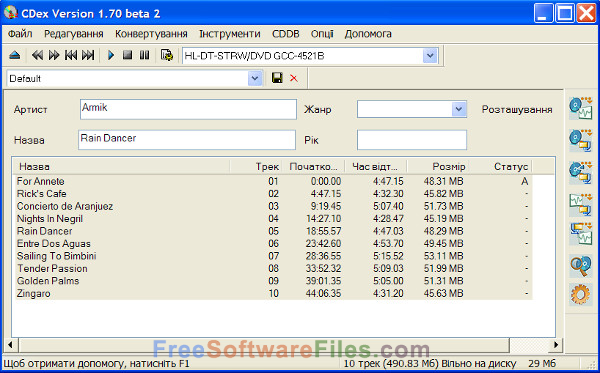
Task: Delete the profile with the red X
Action: (x=293, y=78)
